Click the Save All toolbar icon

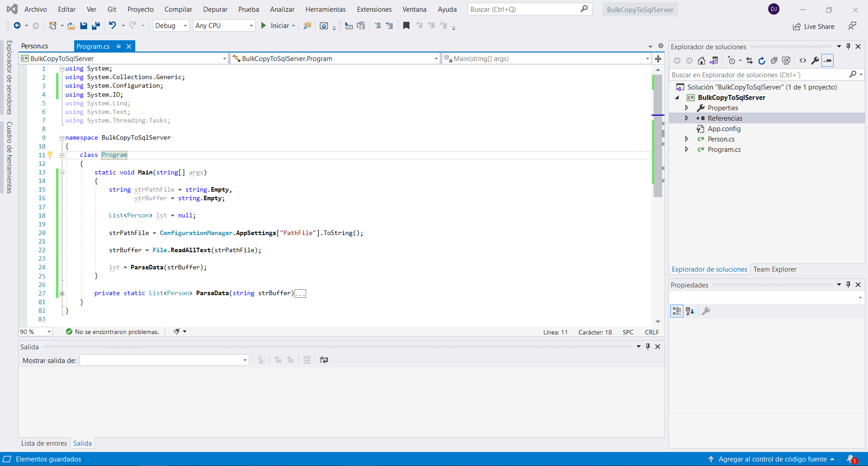click(x=95, y=26)
